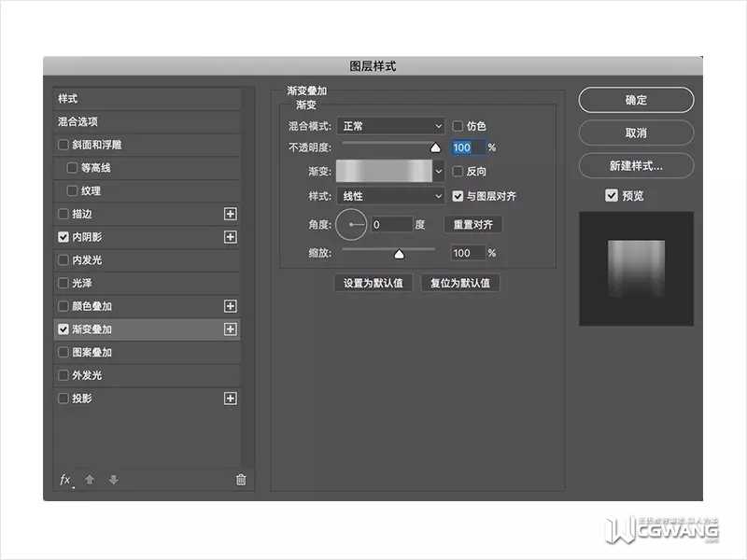
Task: Uncheck the 内阴影 checkbox
Action: tap(63, 237)
